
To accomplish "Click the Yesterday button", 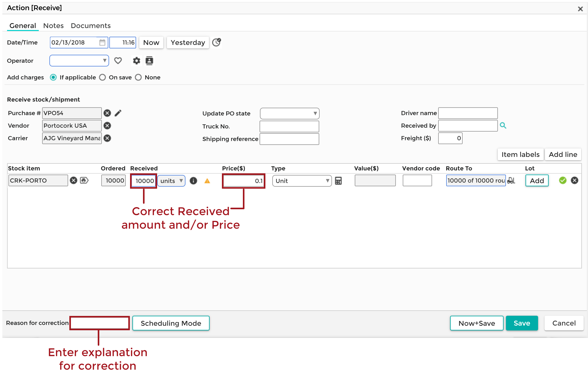I will (x=188, y=43).
